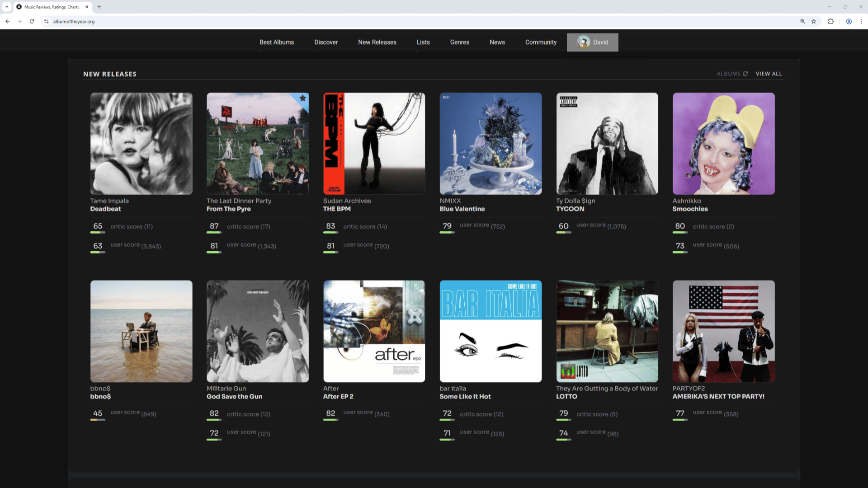868x488 pixels.
Task: Open the bar italia album cover thumbnail
Action: click(x=491, y=331)
